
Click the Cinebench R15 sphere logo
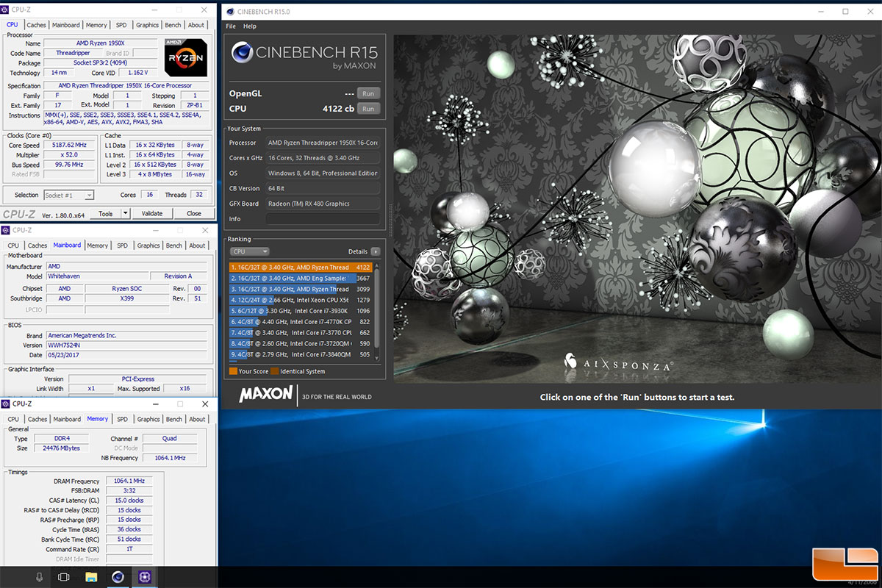[242, 53]
